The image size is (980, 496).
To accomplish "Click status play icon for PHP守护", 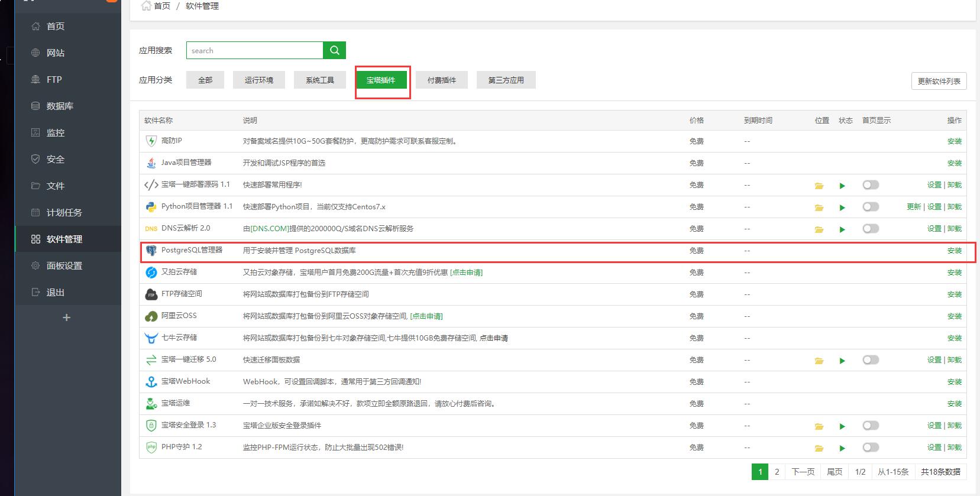I will tap(842, 448).
